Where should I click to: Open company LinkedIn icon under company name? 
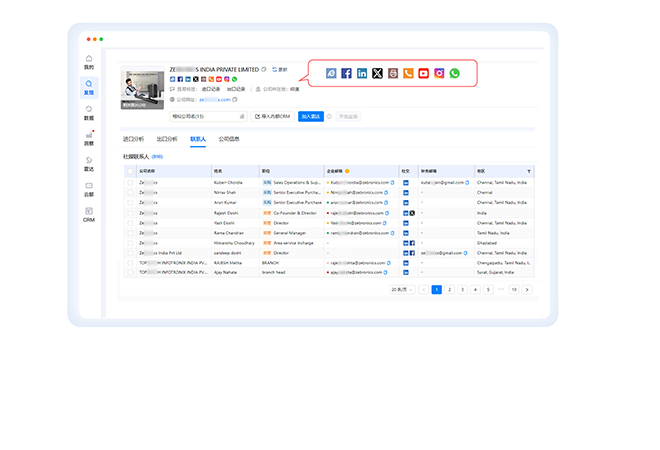188,79
